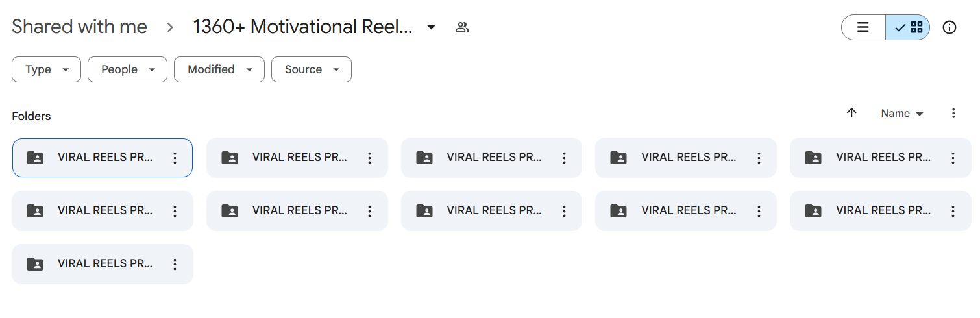Open three-dot menu of third folder in second row

tap(564, 211)
